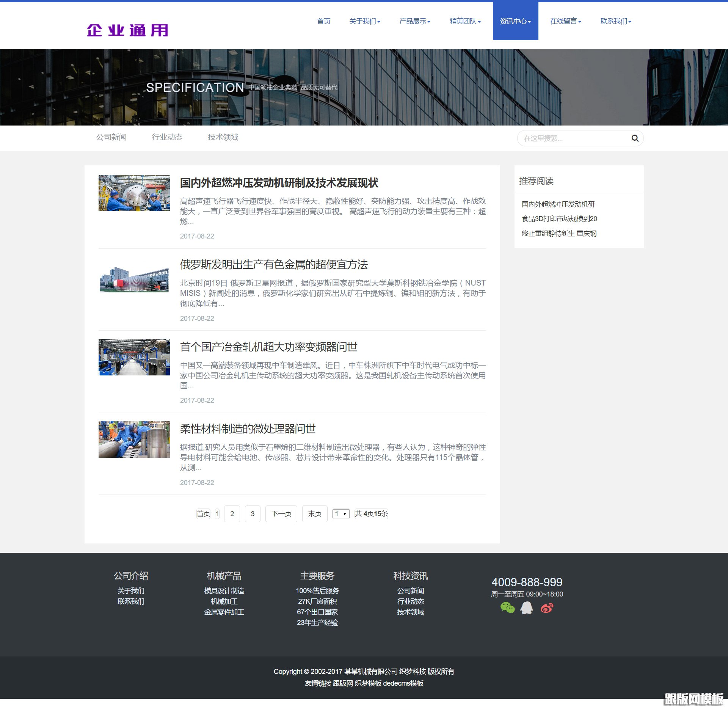Click 2017-08-22 date under 柔性材料 article
The image size is (728, 708).
point(197,483)
